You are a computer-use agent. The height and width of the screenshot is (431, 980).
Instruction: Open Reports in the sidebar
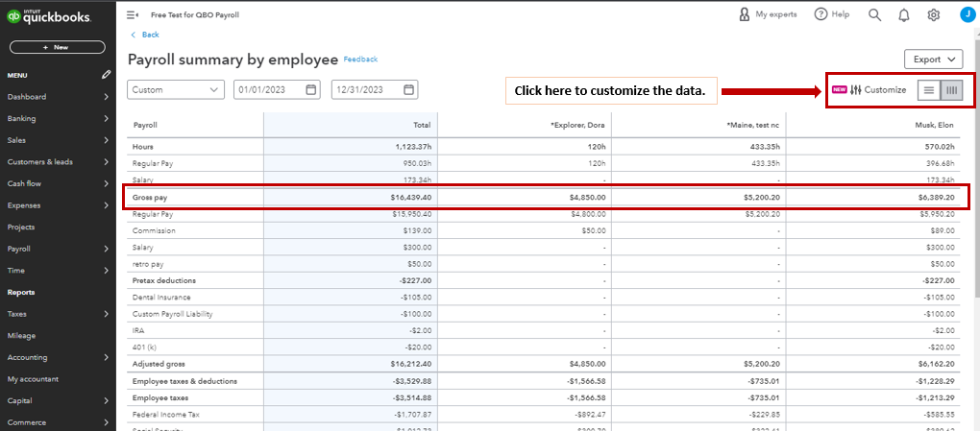click(20, 293)
